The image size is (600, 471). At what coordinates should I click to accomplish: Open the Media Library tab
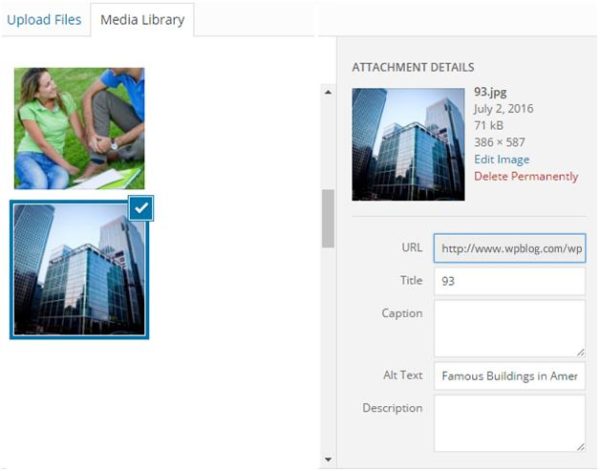(x=142, y=20)
